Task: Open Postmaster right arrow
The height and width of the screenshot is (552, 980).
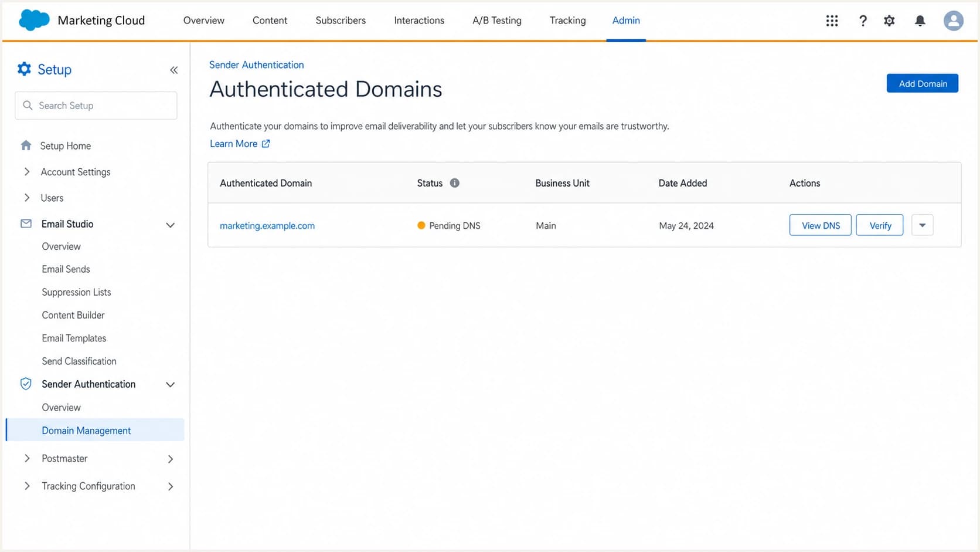Action: tap(171, 459)
